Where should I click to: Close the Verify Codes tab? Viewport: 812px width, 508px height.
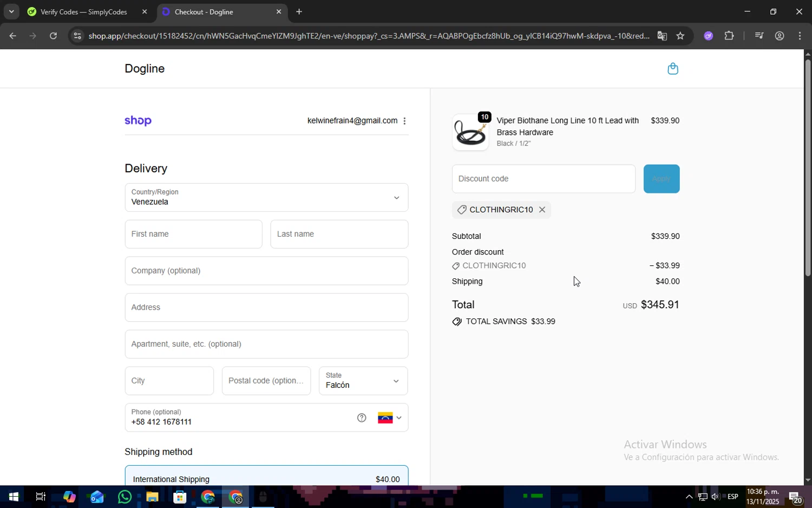[145, 12]
